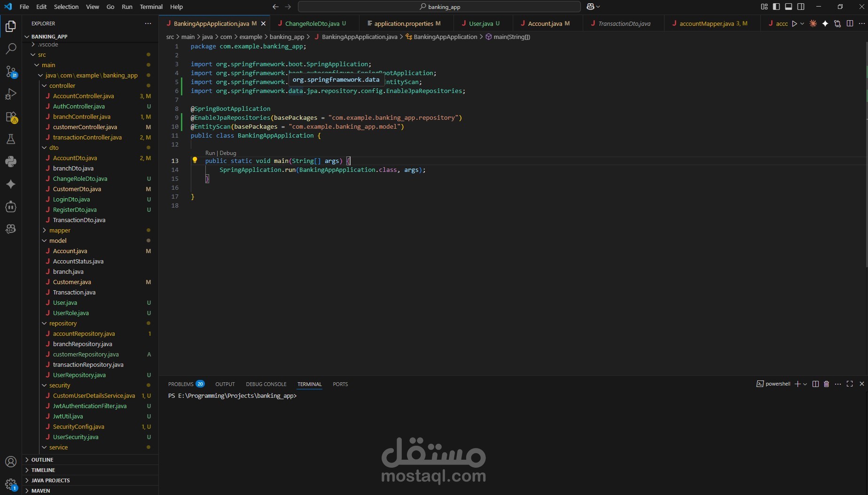Viewport: 868px width, 495px height.
Task: Open editor More Actions ellipsis
Action: [x=861, y=23]
